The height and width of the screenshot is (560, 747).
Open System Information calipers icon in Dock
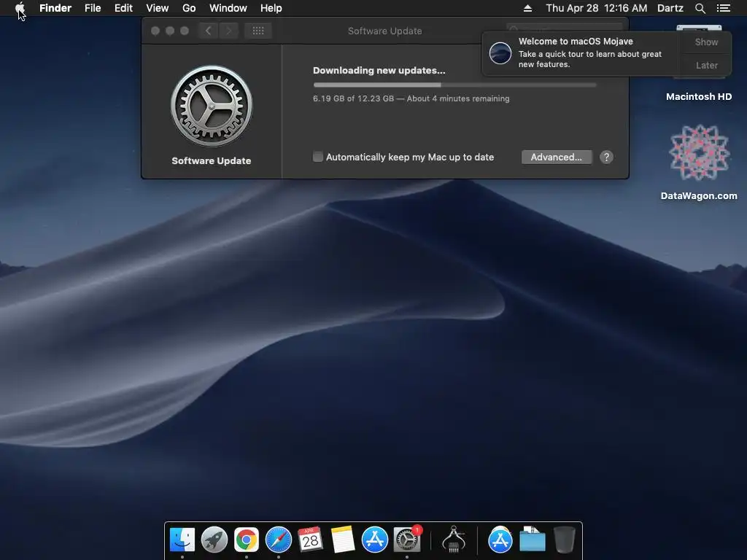(454, 540)
